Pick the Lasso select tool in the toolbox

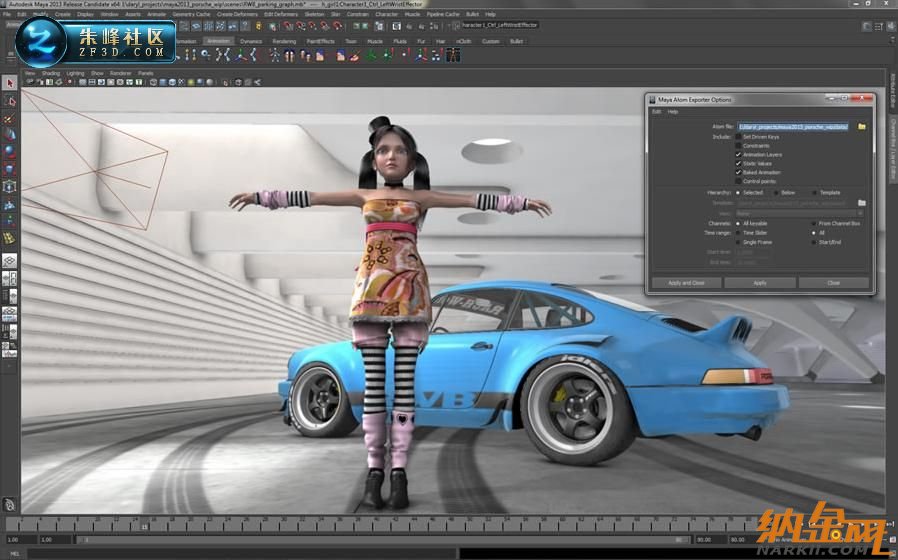click(10, 101)
